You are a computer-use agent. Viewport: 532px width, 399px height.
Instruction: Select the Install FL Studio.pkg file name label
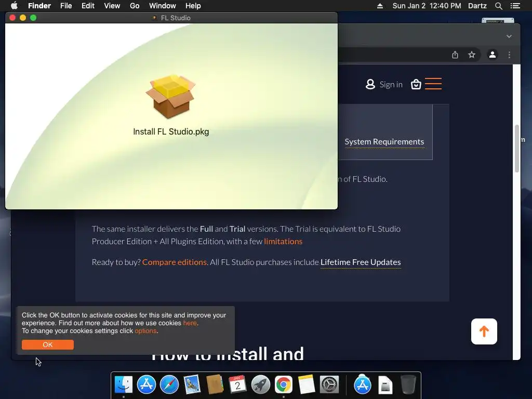tap(170, 131)
